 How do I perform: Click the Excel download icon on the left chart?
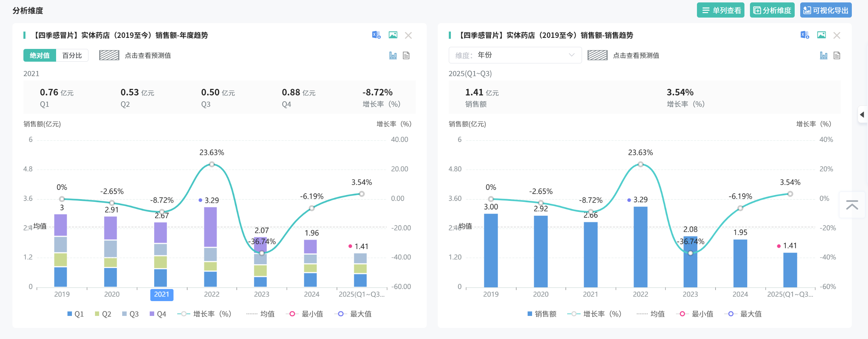(376, 35)
